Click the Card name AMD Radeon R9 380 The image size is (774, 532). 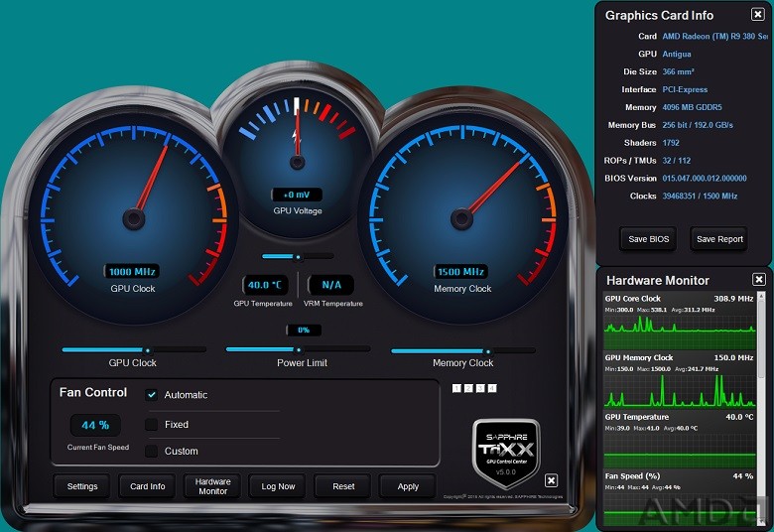click(714, 36)
